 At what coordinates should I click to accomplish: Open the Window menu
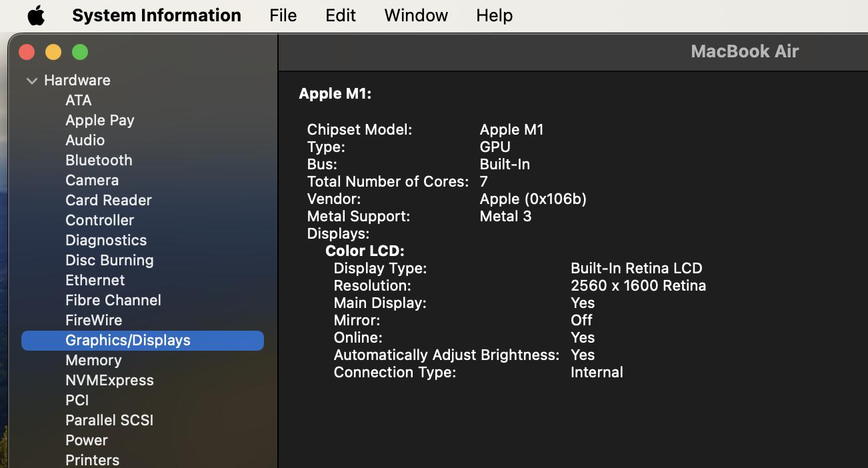pos(416,15)
